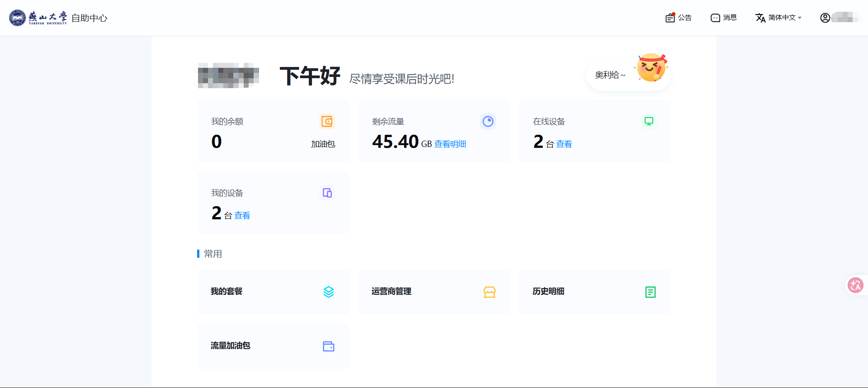This screenshot has height=388, width=868.
Task: Click 查看 link in 在线设备 card
Action: pyautogui.click(x=564, y=144)
